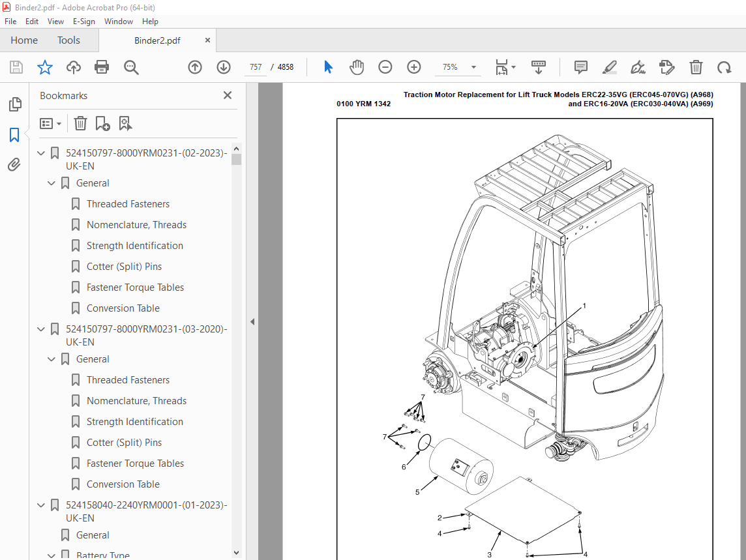
Task: Collapse 524150797-8000YRM0231-(03-2020) bookmark
Action: tap(41, 329)
